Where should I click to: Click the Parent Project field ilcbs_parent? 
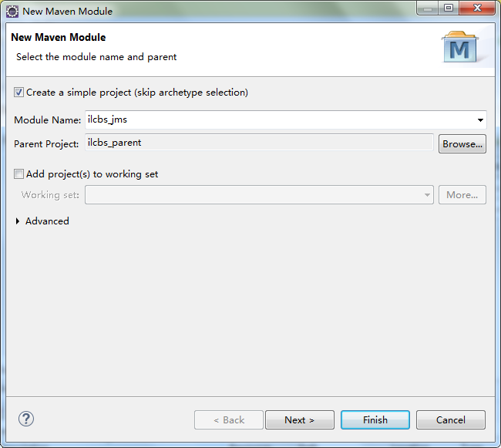pos(259,143)
